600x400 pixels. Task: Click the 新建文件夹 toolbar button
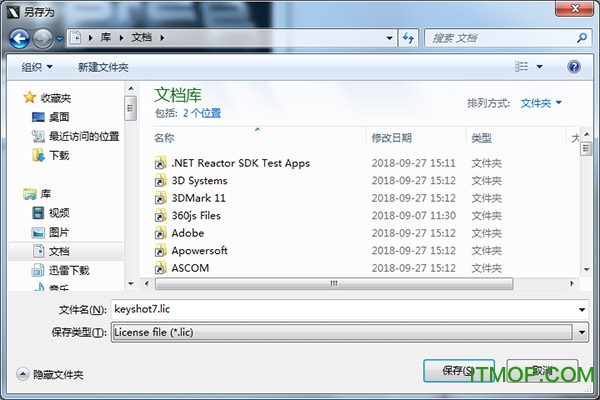pos(103,67)
